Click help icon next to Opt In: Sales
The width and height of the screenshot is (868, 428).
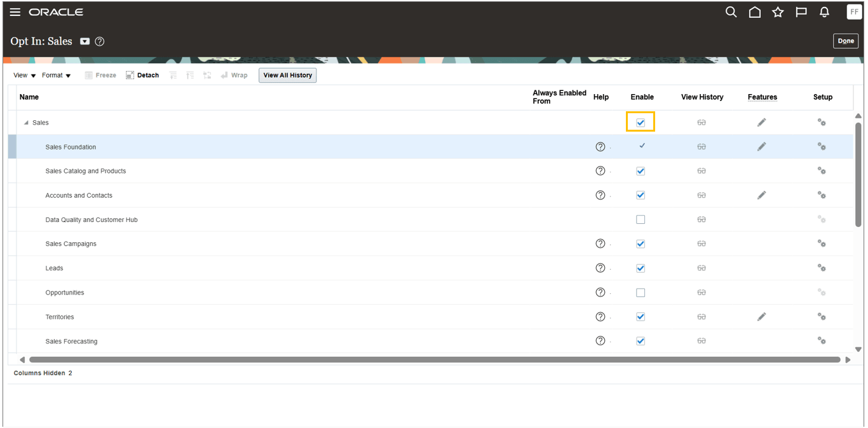pyautogui.click(x=100, y=41)
